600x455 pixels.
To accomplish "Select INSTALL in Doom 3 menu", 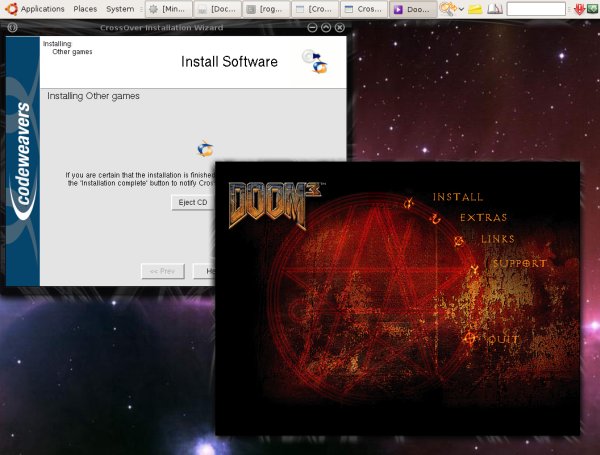I will (x=458, y=197).
